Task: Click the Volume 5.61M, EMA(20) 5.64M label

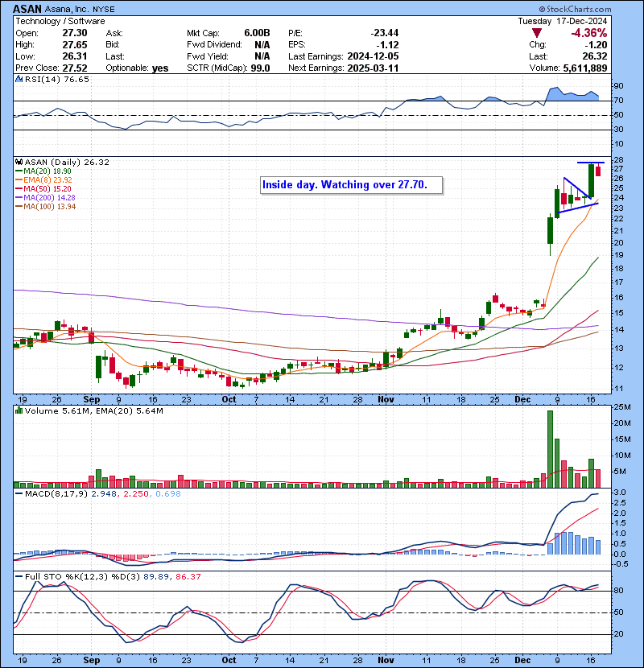Action: (93, 410)
